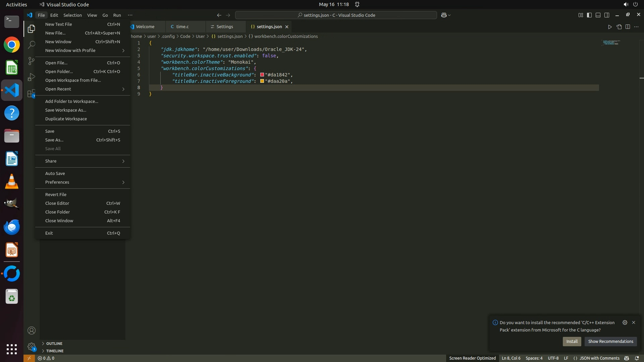Click the #da1842 red color swatch

(x=262, y=75)
